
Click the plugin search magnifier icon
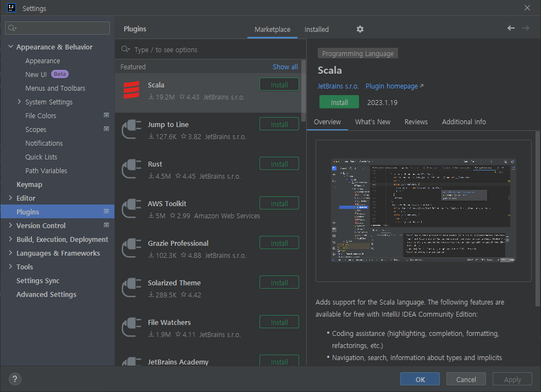coord(125,49)
